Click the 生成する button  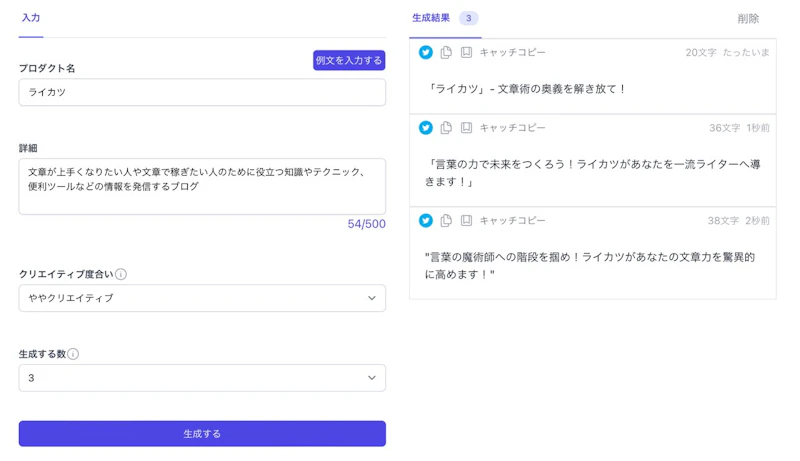202,434
